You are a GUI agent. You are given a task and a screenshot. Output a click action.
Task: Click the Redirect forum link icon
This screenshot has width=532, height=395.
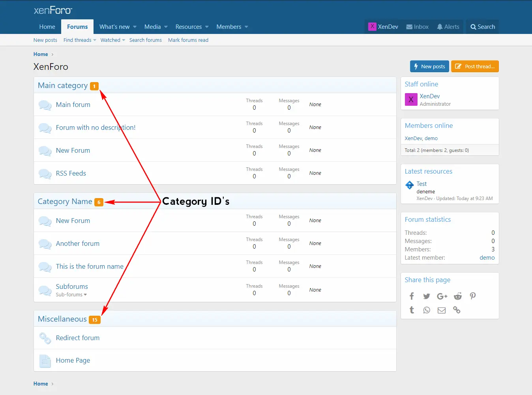[45, 338]
